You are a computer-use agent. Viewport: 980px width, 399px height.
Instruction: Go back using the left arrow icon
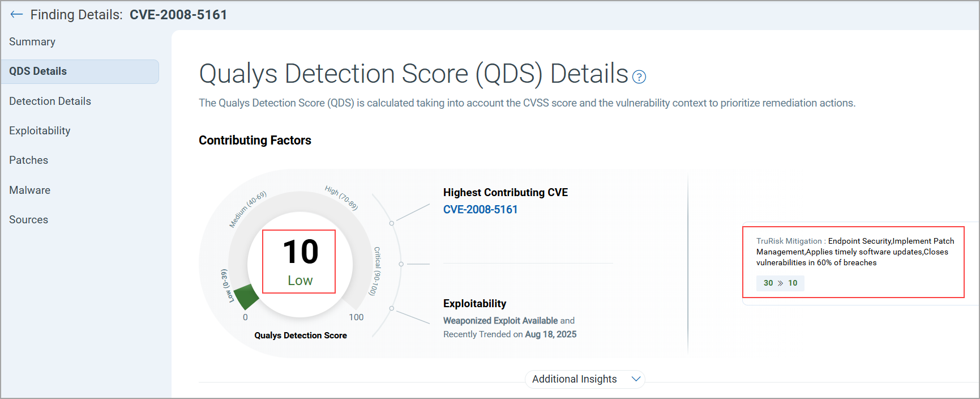click(x=16, y=15)
